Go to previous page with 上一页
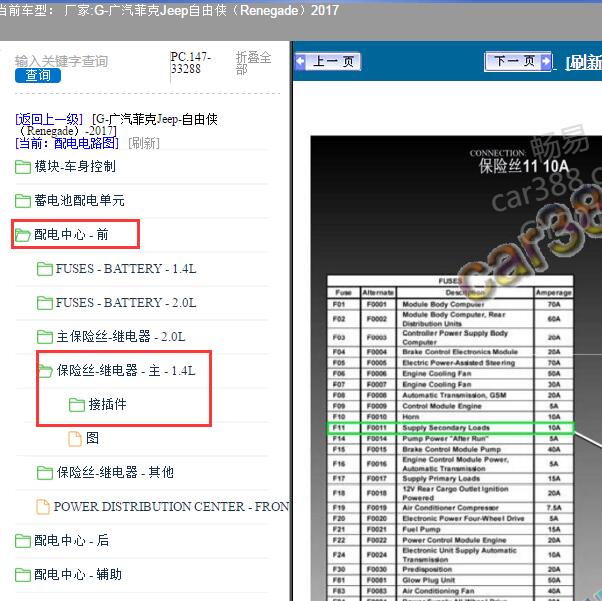 click(x=327, y=61)
